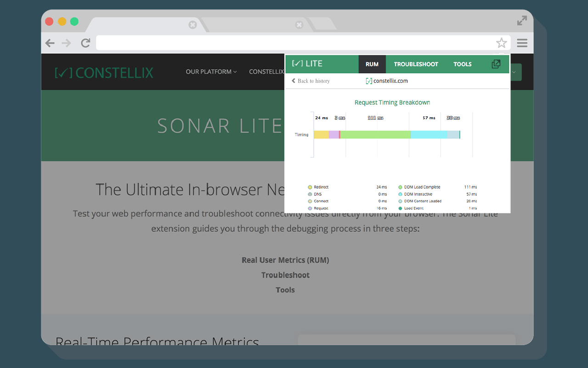Click the green DOM Load Complete bar segment
Viewport: 588px width, 368px height.
tap(375, 134)
